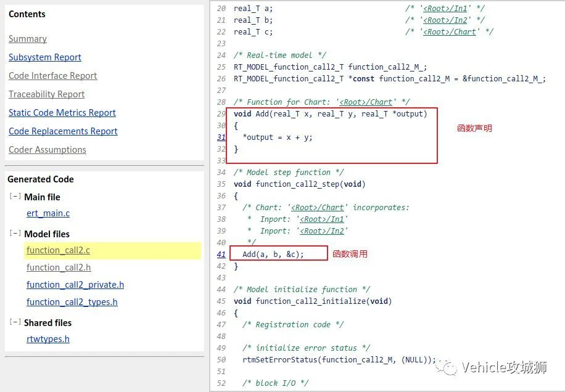The image size is (565, 392).
Task: Open the Coder Assumptions link
Action: 47,150
